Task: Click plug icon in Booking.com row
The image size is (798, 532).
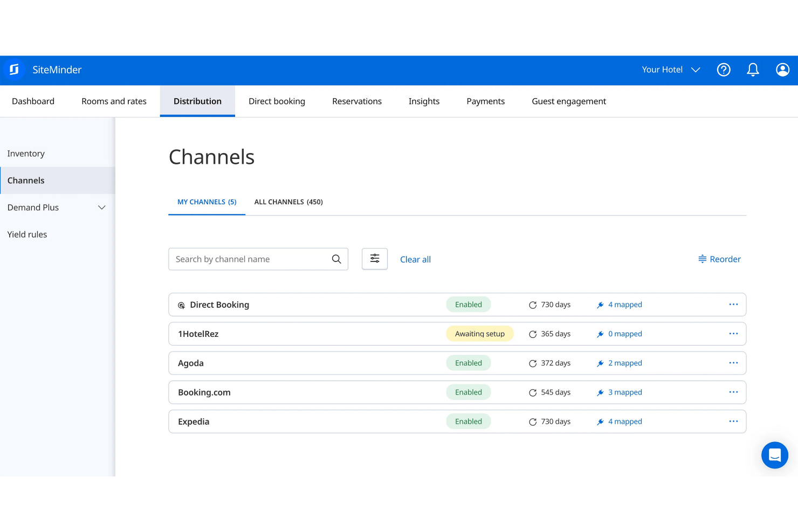Action: [600, 393]
